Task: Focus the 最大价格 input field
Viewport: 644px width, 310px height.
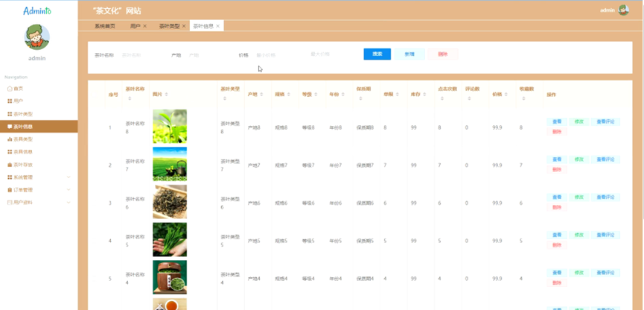Action: tap(331, 54)
